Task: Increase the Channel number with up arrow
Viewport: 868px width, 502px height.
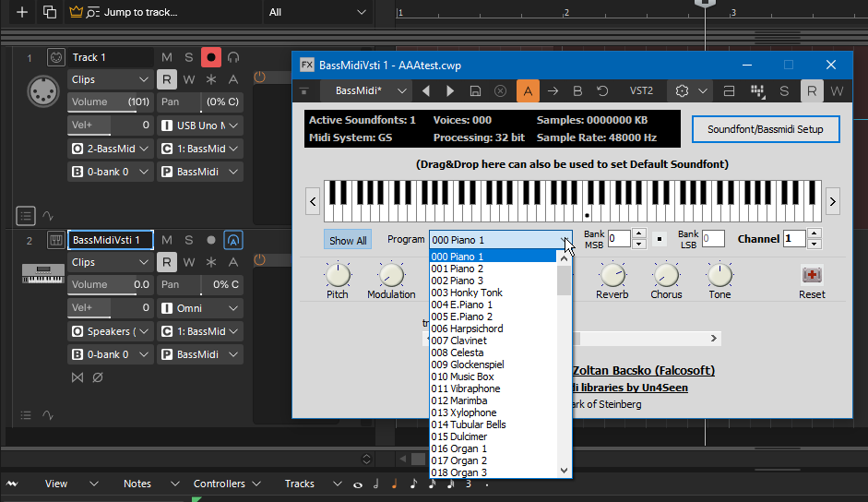Action: (814, 233)
